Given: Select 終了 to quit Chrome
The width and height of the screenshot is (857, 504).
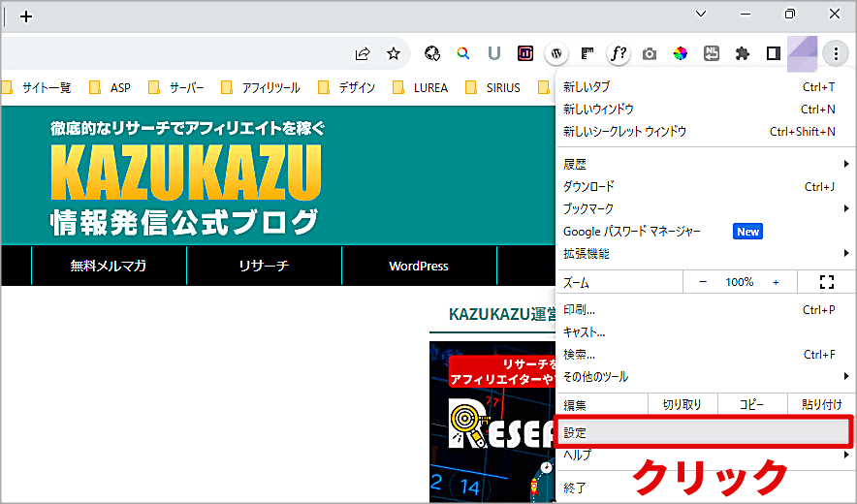Looking at the screenshot, I should (x=706, y=488).
